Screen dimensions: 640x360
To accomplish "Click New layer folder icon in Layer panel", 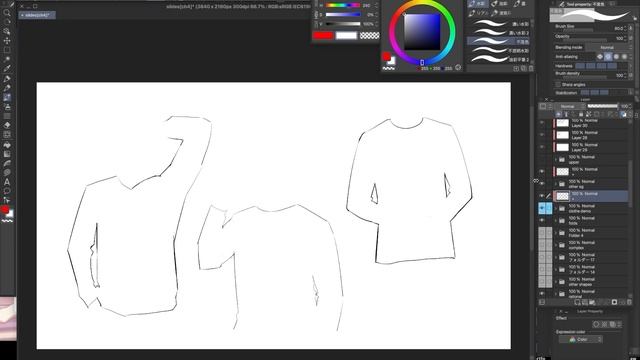I will (x=592, y=302).
